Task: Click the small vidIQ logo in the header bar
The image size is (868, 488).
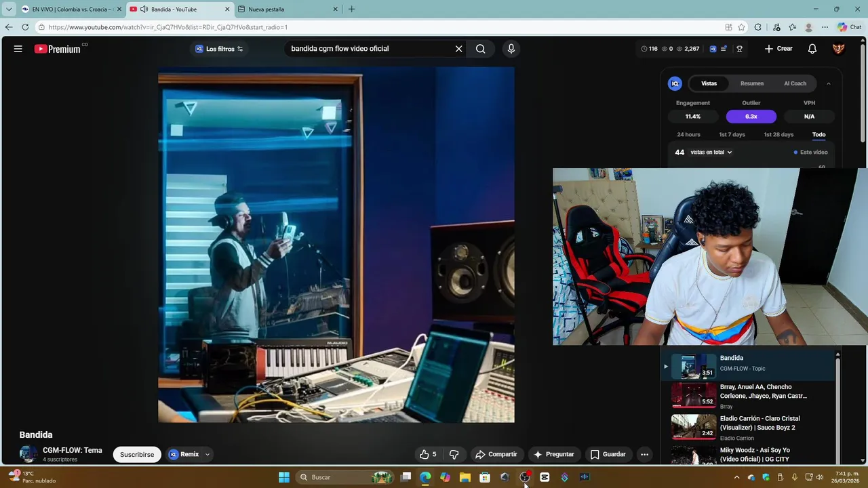Action: (713, 49)
